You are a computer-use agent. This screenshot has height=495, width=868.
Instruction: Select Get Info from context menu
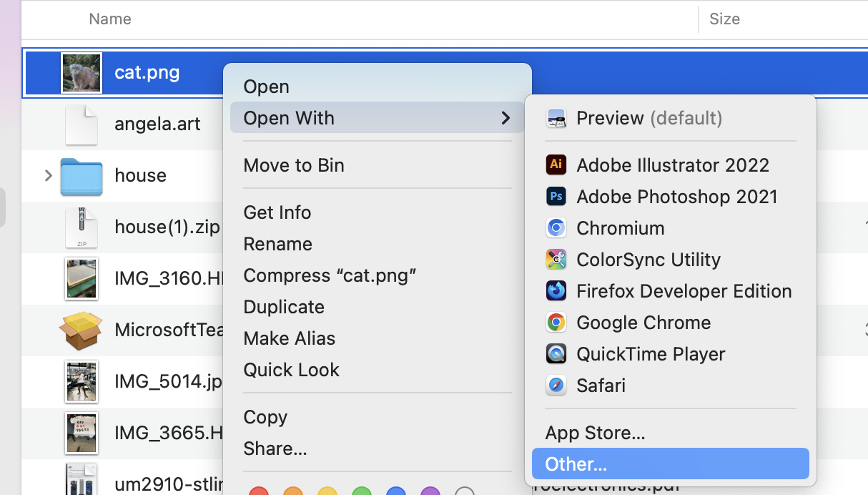tap(378, 212)
